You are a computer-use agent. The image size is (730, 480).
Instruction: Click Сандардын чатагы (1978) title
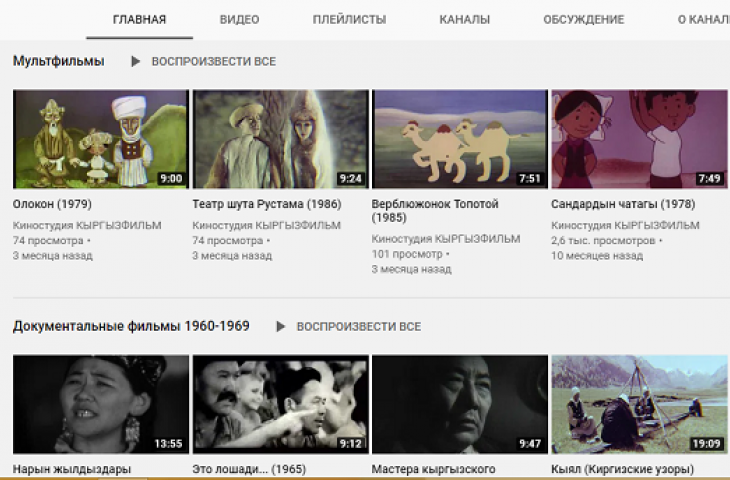[x=623, y=204]
